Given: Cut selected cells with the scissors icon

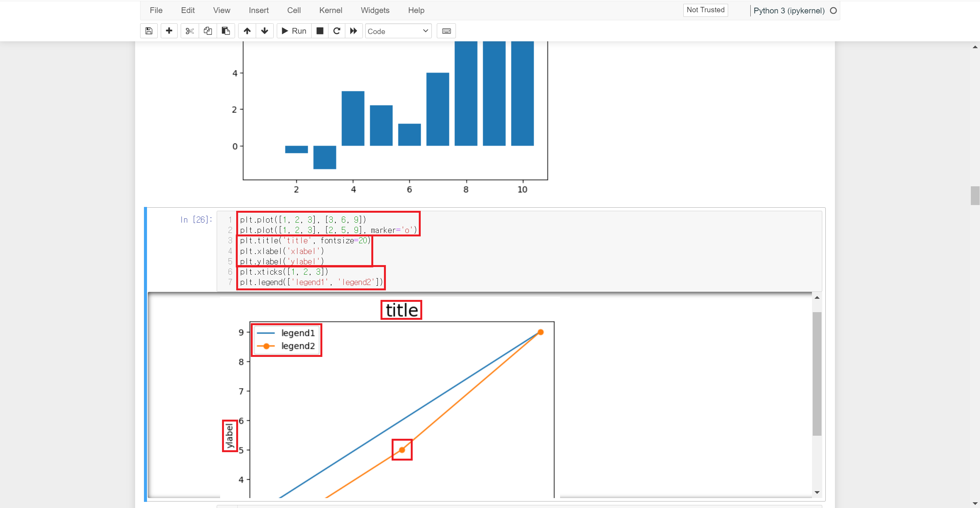Looking at the screenshot, I should [189, 31].
